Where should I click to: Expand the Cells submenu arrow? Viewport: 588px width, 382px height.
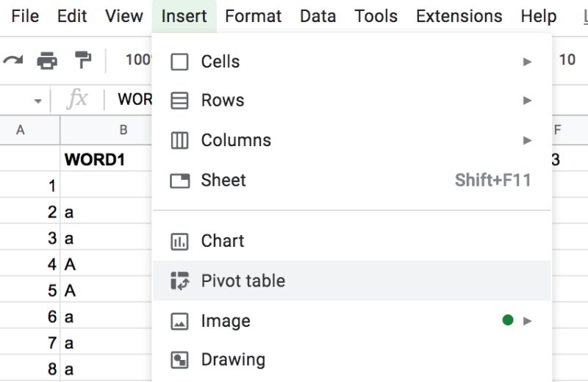(527, 62)
